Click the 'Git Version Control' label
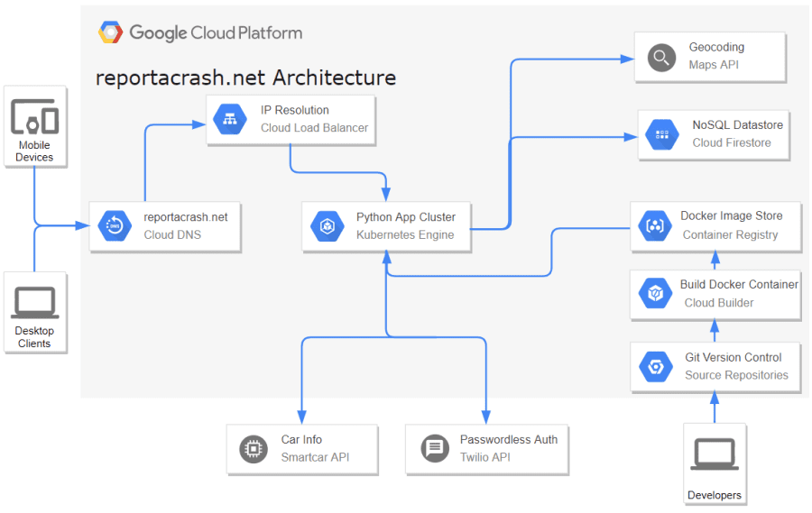Viewport: 812px width, 513px height. 734,358
